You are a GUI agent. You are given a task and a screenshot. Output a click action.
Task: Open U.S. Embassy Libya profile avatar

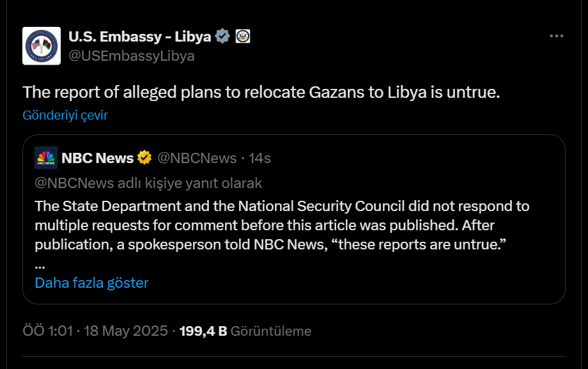[42, 46]
